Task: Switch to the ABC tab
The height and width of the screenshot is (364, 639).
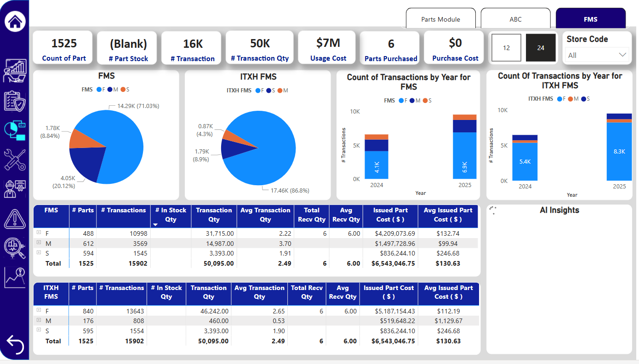Action: click(515, 19)
